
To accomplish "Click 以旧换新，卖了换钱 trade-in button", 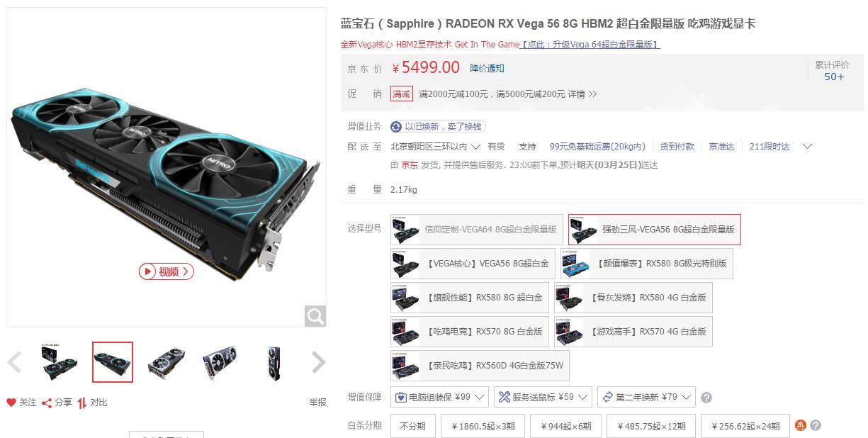I will 437,126.
